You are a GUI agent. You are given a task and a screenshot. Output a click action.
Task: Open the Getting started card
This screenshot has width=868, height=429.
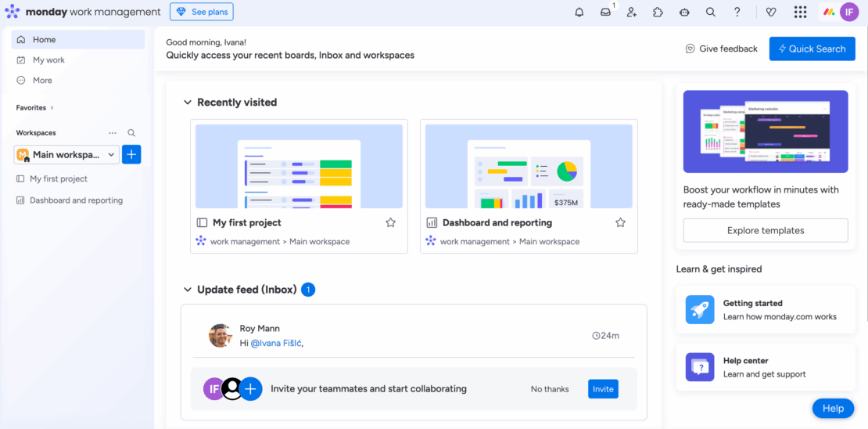pyautogui.click(x=766, y=310)
